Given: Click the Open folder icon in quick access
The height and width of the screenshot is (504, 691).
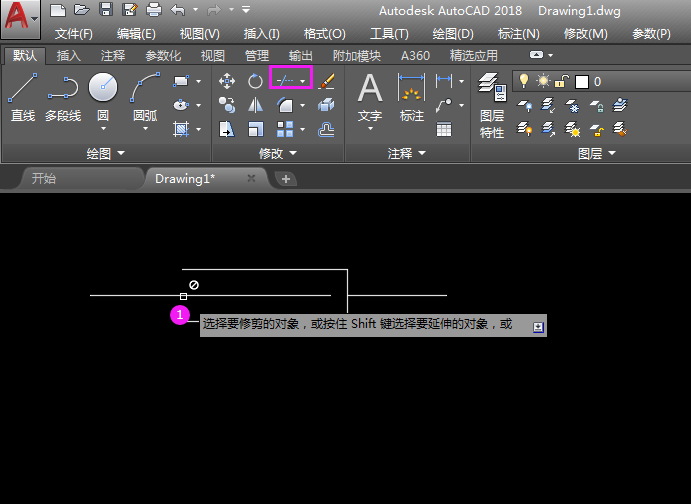Looking at the screenshot, I should point(82,10).
